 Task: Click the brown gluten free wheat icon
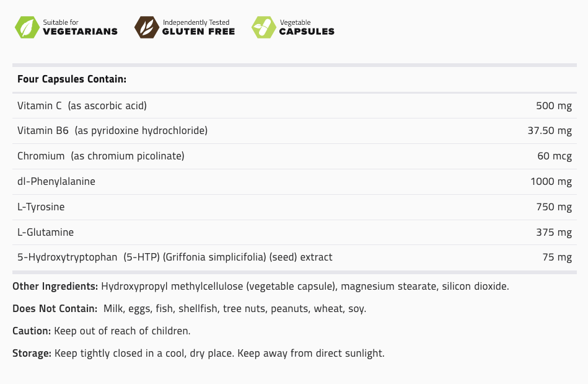[146, 27]
